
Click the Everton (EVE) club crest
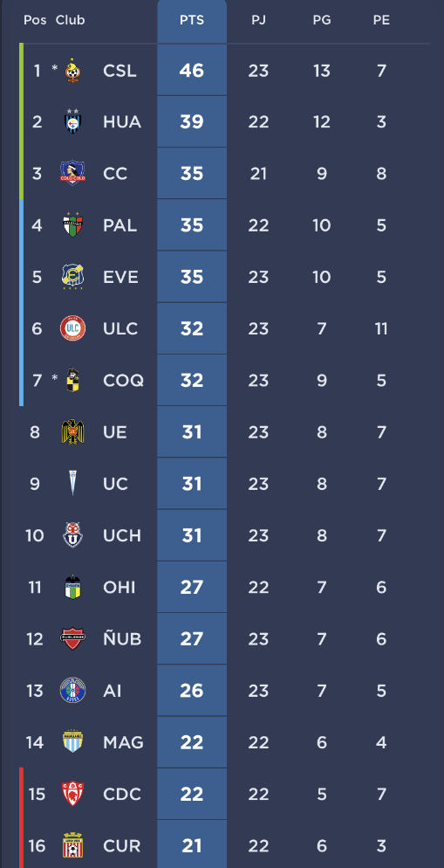[x=72, y=277]
